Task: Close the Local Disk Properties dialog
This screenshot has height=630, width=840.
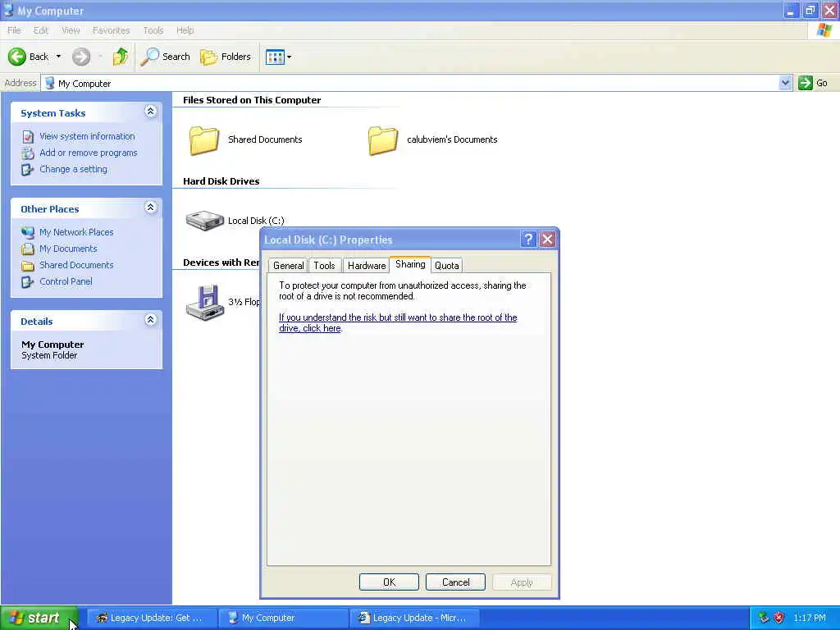Action: pos(547,240)
